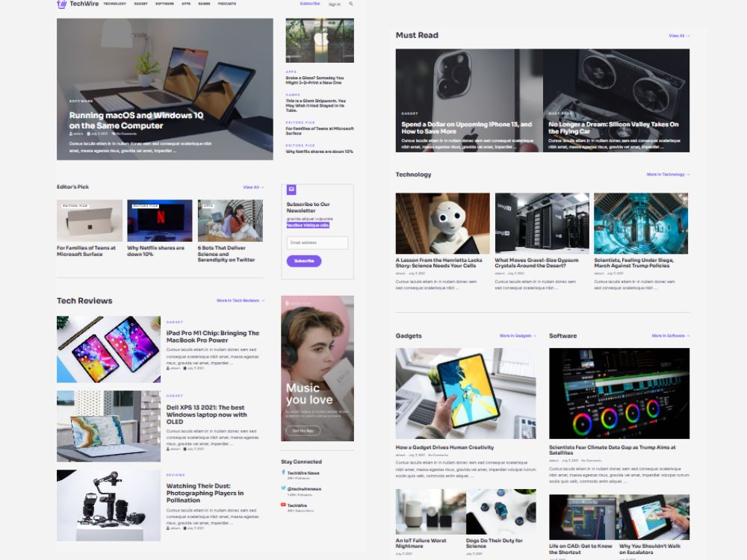This screenshot has height=560, width=747.
Task: Open the search magnifier icon in header
Action: 351,4
